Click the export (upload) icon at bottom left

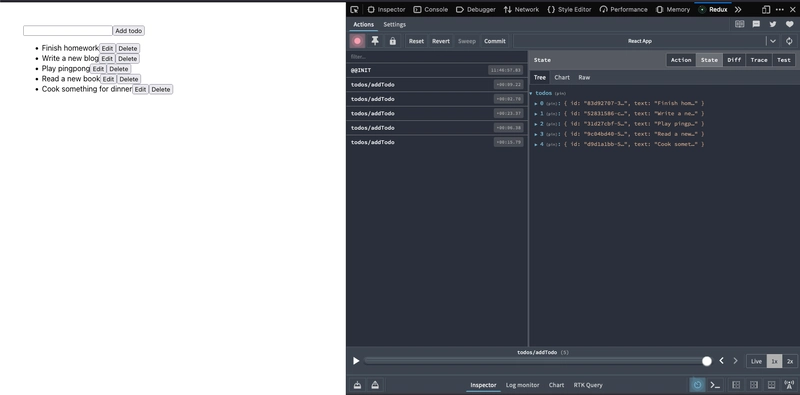click(375, 385)
